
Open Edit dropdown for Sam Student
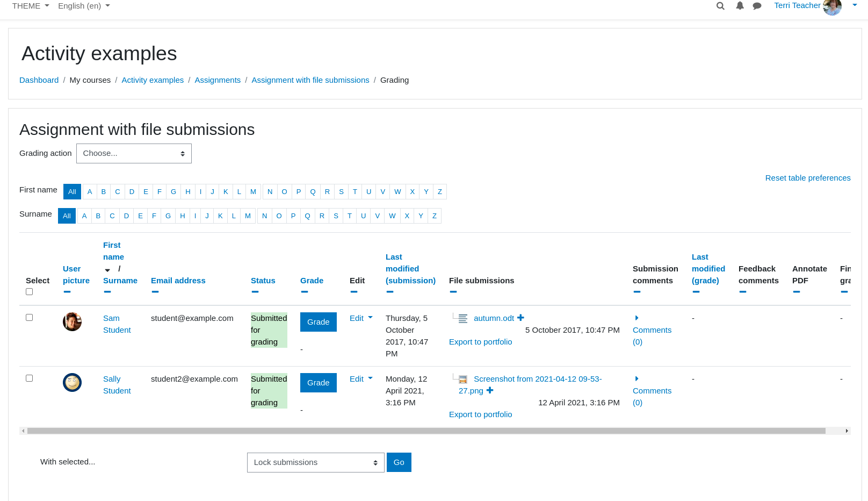[x=361, y=318]
